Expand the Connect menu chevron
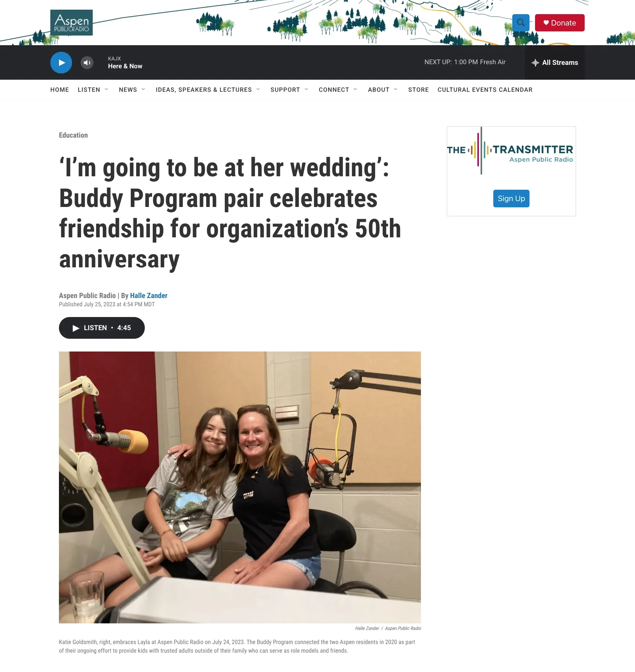Viewport: 635px width, 672px height. tap(355, 89)
